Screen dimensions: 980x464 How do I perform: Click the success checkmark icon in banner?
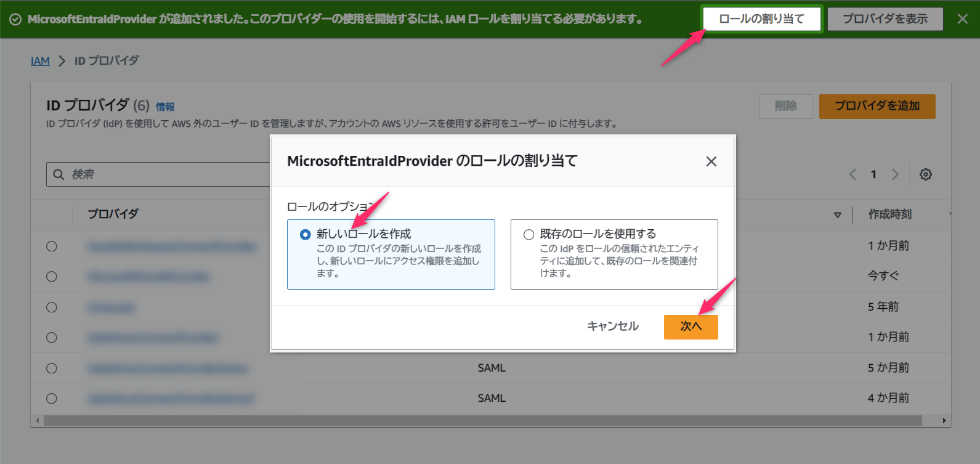click(x=15, y=19)
